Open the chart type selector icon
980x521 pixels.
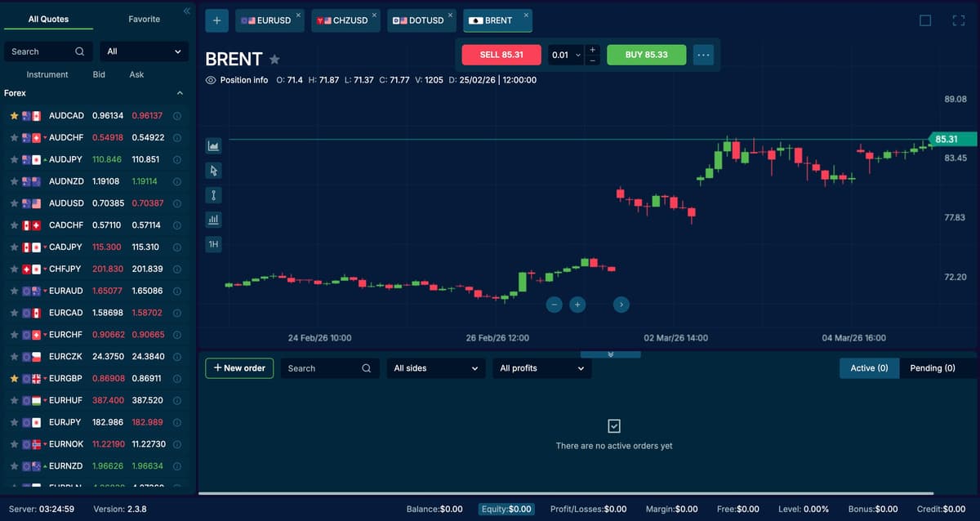[x=213, y=145]
